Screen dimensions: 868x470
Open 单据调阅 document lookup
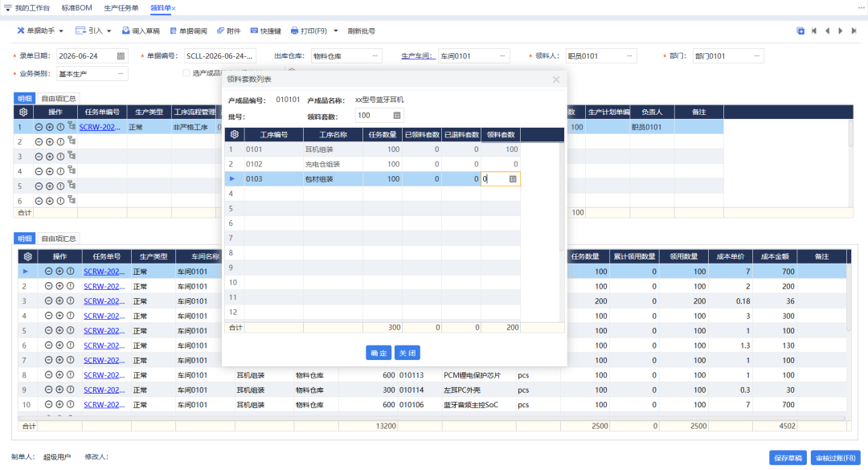tap(188, 31)
